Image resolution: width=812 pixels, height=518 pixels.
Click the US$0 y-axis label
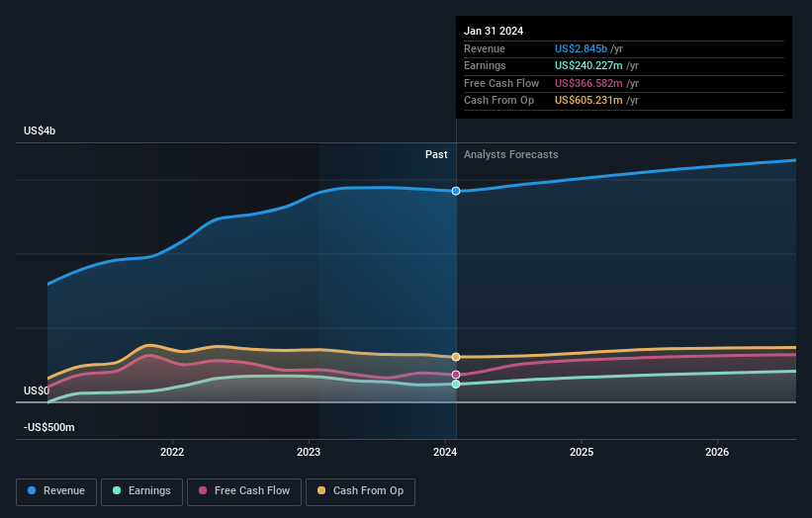pos(37,390)
